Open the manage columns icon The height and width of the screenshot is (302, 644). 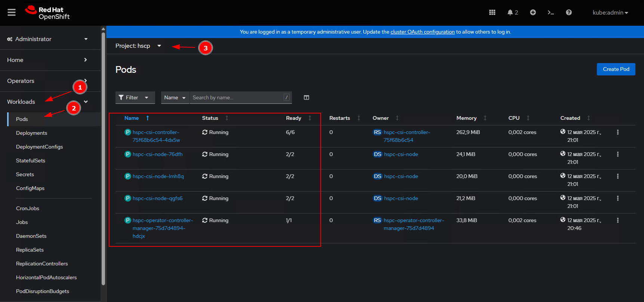tap(306, 97)
